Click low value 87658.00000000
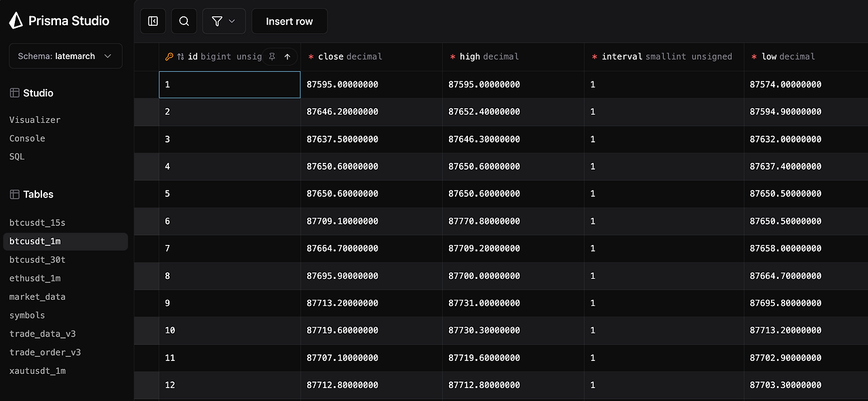Viewport: 868px width, 401px height. [x=785, y=248]
